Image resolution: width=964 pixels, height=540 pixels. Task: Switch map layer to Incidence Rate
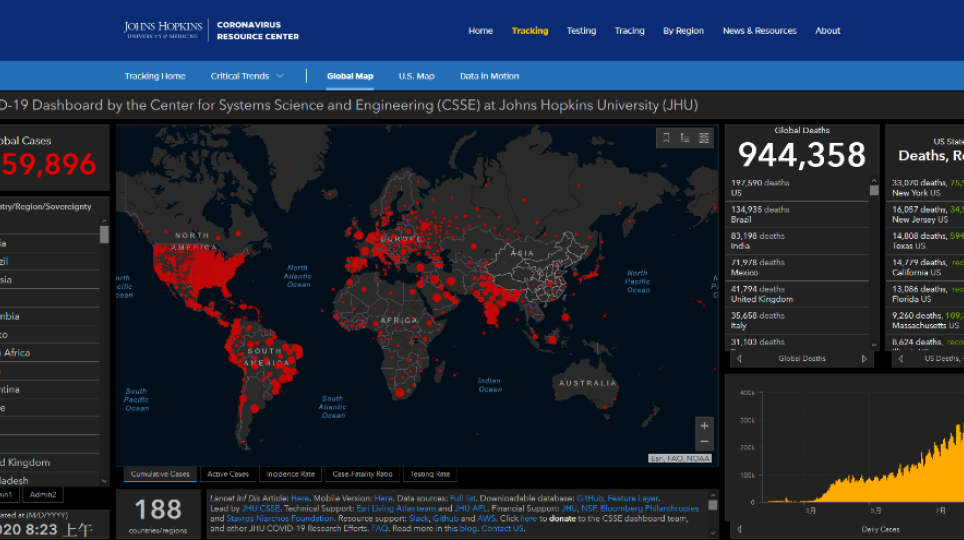click(290, 474)
